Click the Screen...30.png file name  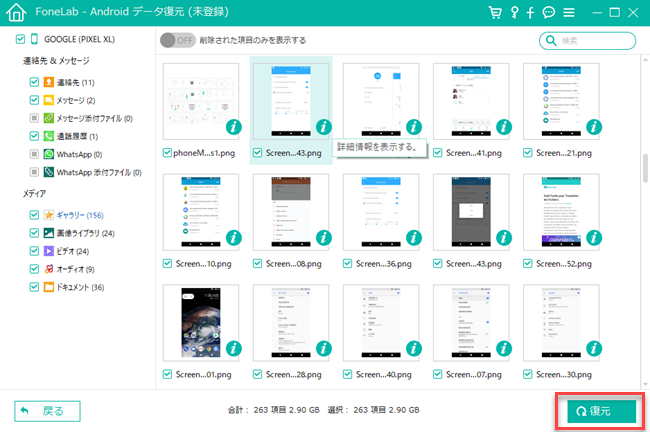[x=564, y=374]
